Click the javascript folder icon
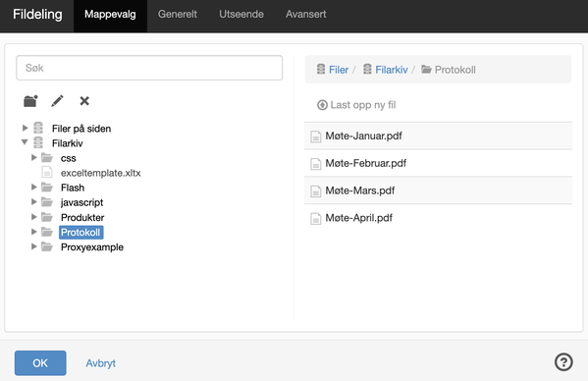Viewport: 588px width, 381px height. pyautogui.click(x=47, y=202)
